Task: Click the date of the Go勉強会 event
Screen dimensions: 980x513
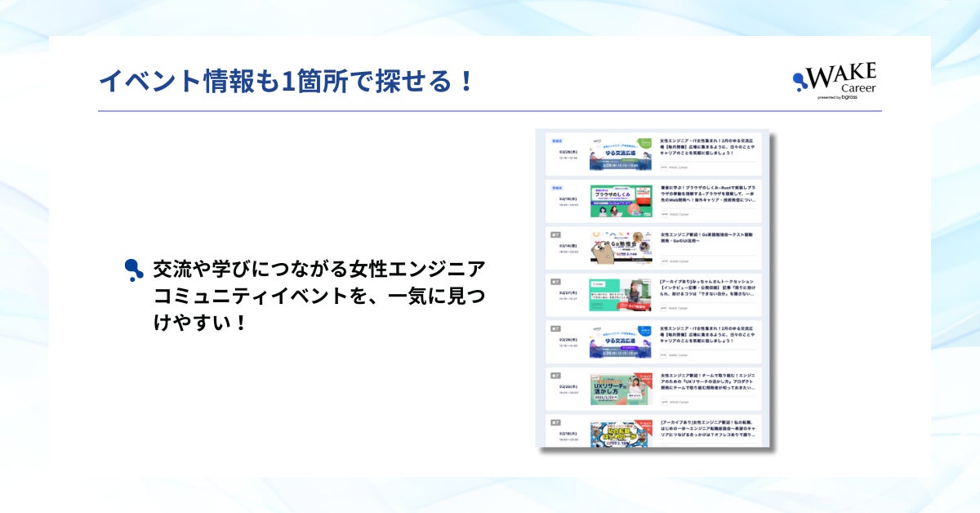Action: pos(568,245)
